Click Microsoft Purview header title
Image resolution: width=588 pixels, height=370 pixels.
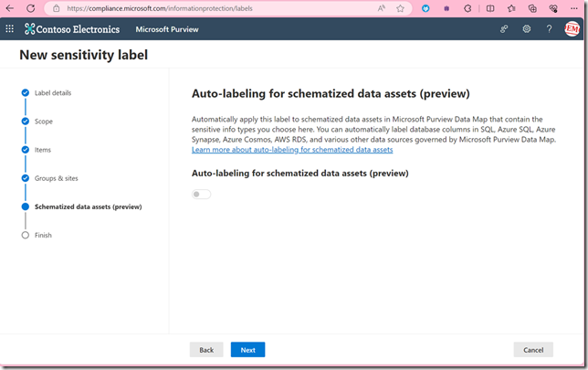167,29
